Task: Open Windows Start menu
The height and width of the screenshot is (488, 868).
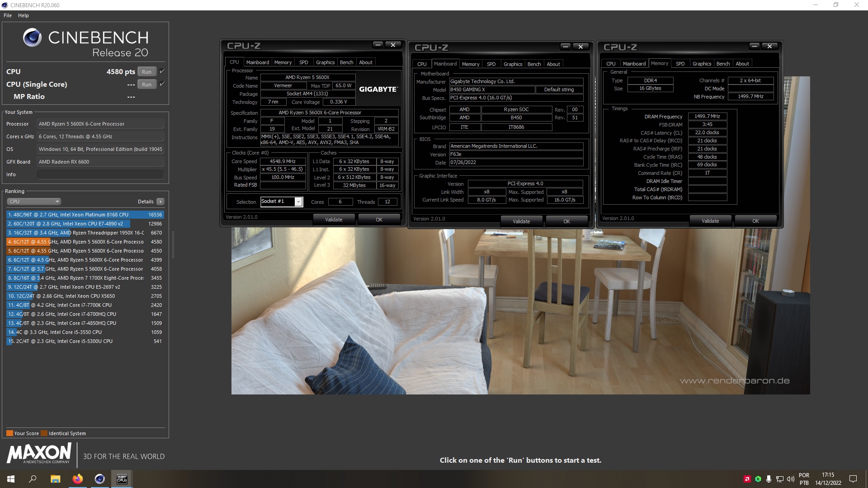Action: point(11,479)
